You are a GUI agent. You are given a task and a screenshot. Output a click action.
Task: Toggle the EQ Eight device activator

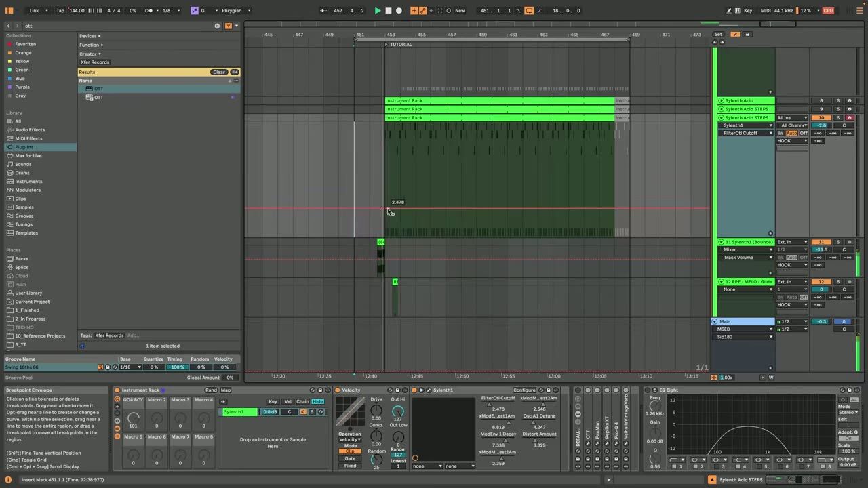click(x=647, y=390)
